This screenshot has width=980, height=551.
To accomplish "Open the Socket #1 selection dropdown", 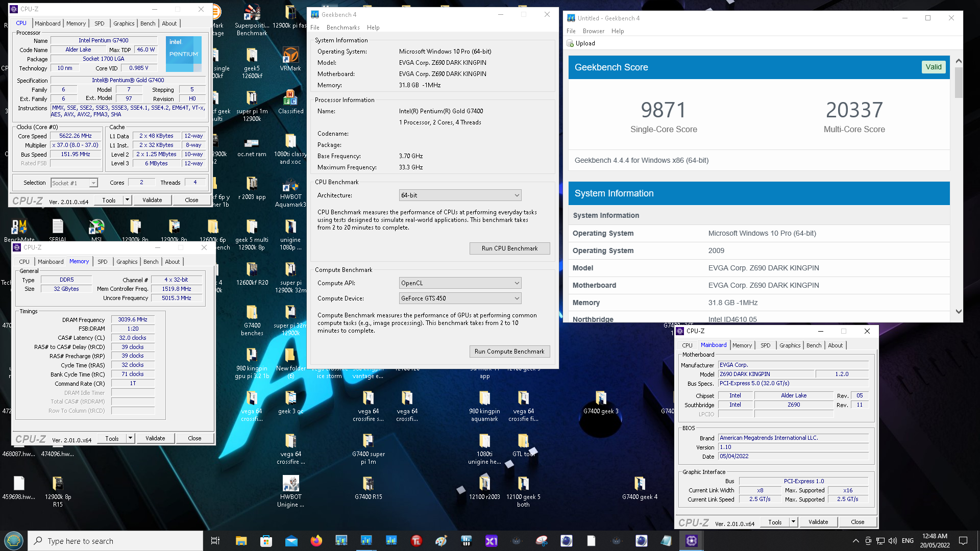I will tap(74, 183).
